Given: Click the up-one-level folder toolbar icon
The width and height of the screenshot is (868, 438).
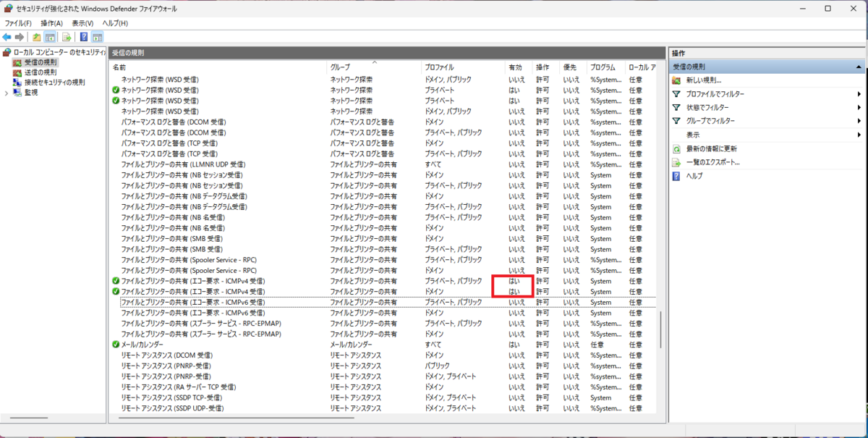Looking at the screenshot, I should click(37, 37).
